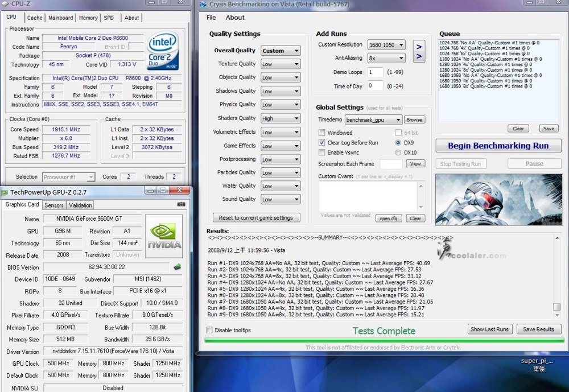
Task: Open the Game Effects dropdown
Action: click(x=281, y=146)
